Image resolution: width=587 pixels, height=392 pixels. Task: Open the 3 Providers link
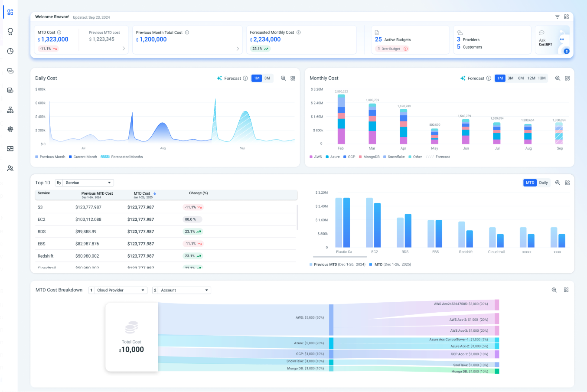tap(468, 39)
